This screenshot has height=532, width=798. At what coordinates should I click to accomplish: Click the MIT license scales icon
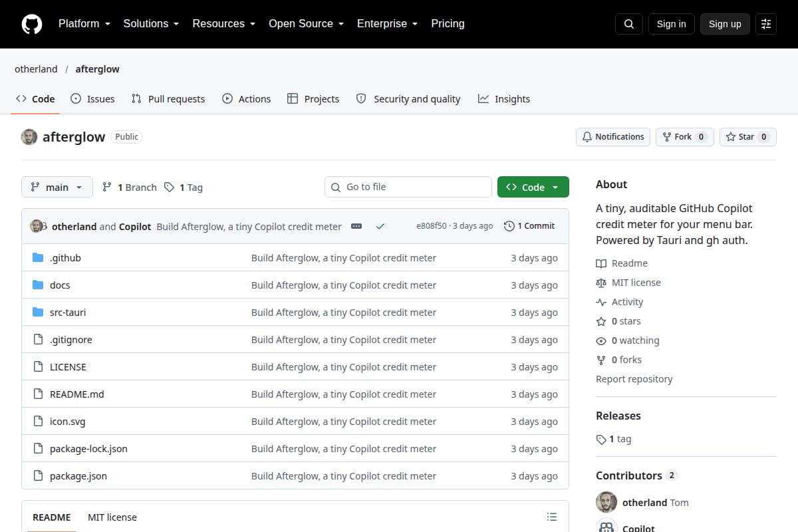(x=601, y=283)
